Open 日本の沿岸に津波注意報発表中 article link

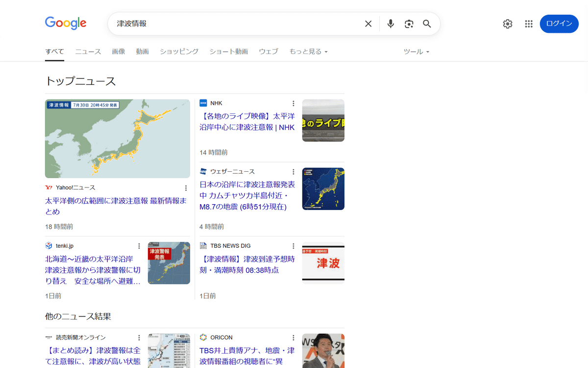(x=247, y=195)
